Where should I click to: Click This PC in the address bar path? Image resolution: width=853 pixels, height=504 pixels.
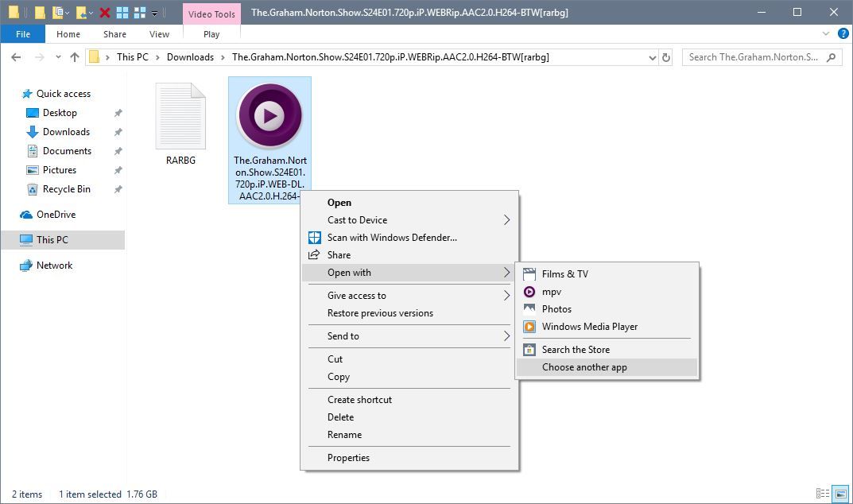(132, 57)
